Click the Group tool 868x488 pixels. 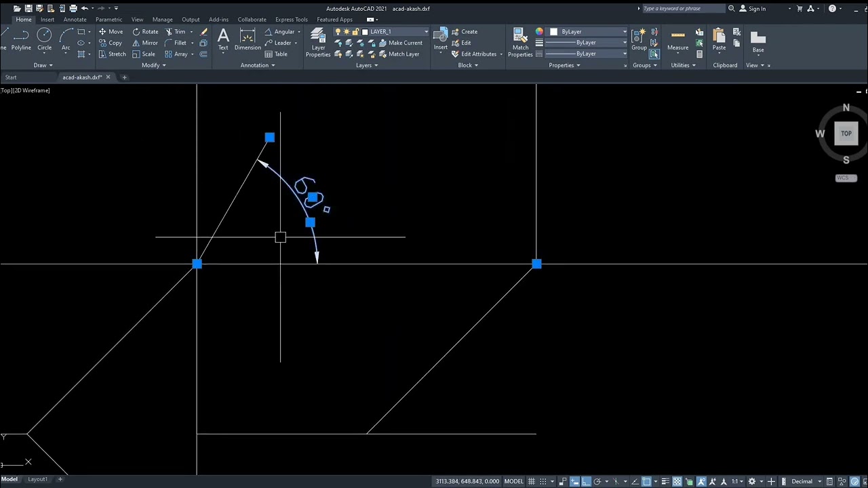(x=639, y=39)
